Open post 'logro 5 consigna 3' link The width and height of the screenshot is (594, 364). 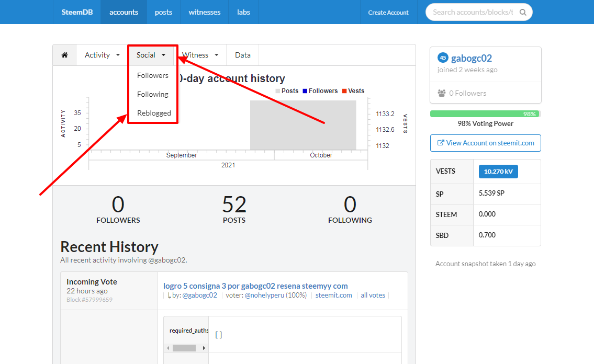click(255, 286)
